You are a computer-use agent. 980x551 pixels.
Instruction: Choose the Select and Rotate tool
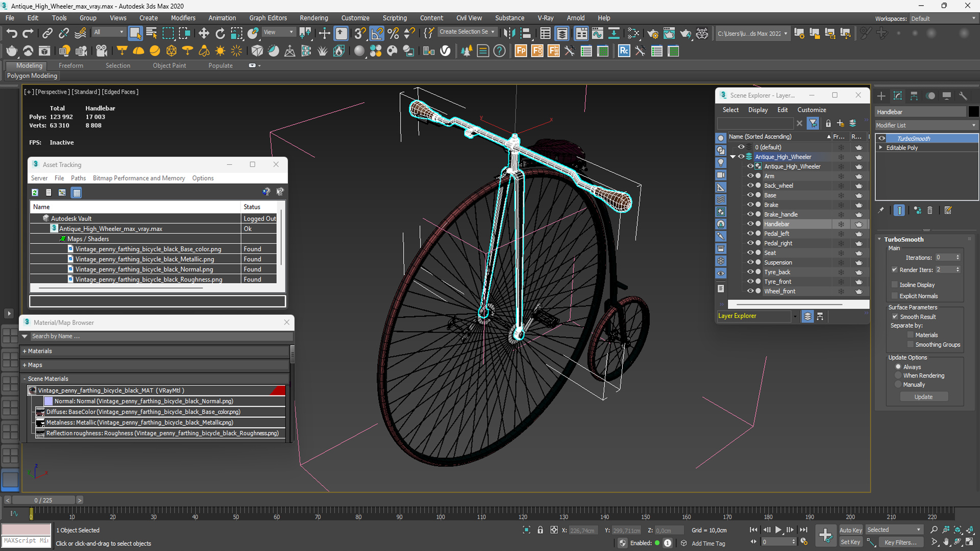(x=220, y=34)
